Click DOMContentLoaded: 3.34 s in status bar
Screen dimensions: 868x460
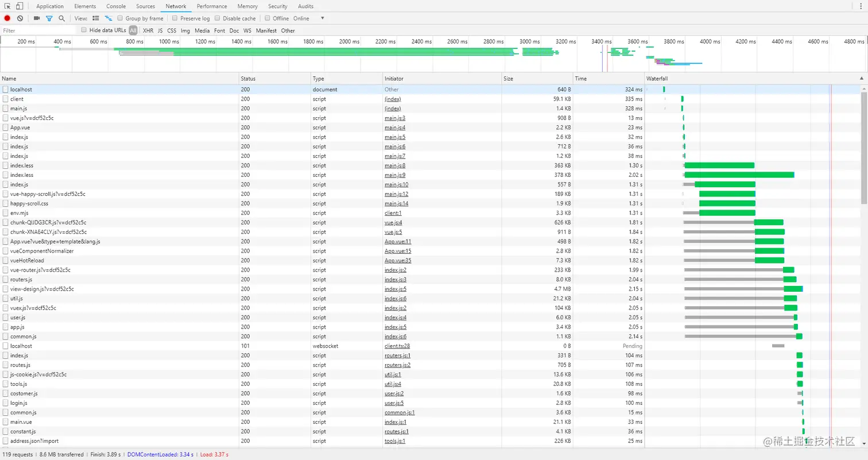(161, 455)
